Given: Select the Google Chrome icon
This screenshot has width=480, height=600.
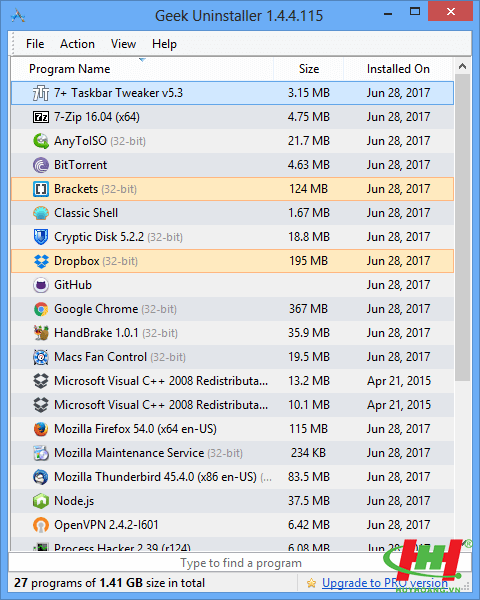Looking at the screenshot, I should tap(41, 309).
